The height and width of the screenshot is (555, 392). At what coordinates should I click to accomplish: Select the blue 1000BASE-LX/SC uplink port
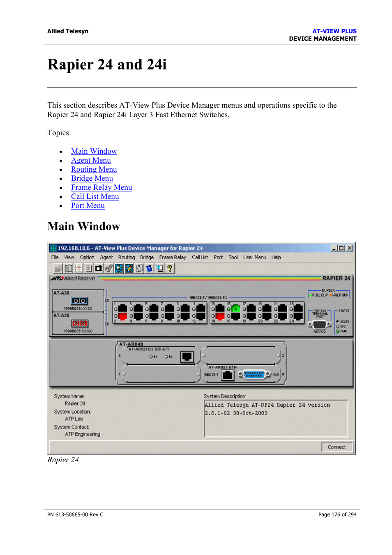click(79, 301)
